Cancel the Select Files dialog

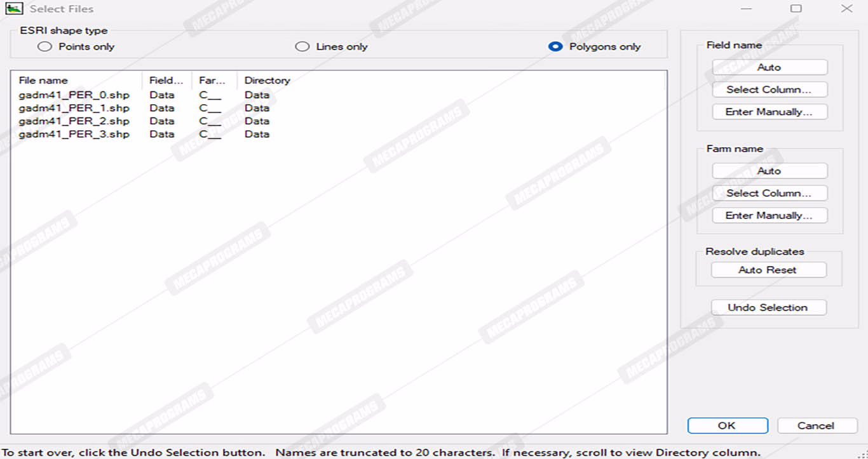pyautogui.click(x=817, y=425)
